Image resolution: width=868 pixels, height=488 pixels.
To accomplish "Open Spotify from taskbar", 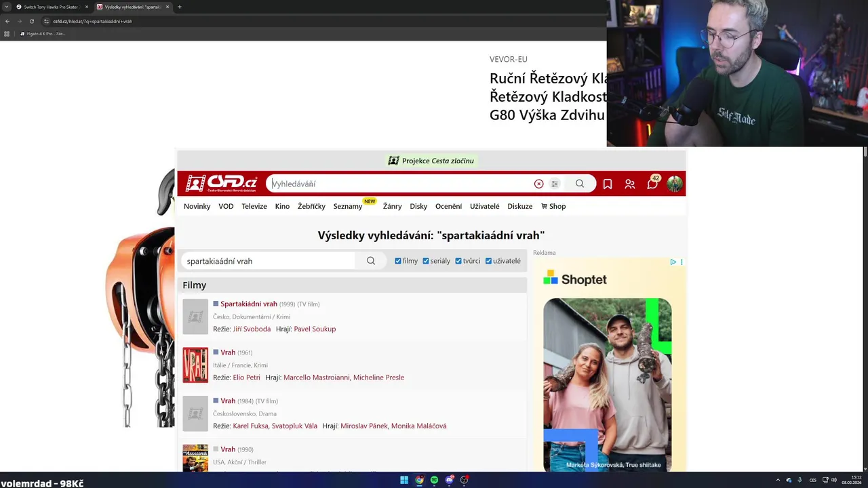I will point(434,480).
